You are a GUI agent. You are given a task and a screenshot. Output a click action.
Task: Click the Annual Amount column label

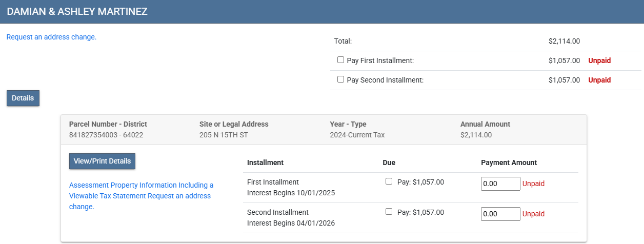pos(485,124)
